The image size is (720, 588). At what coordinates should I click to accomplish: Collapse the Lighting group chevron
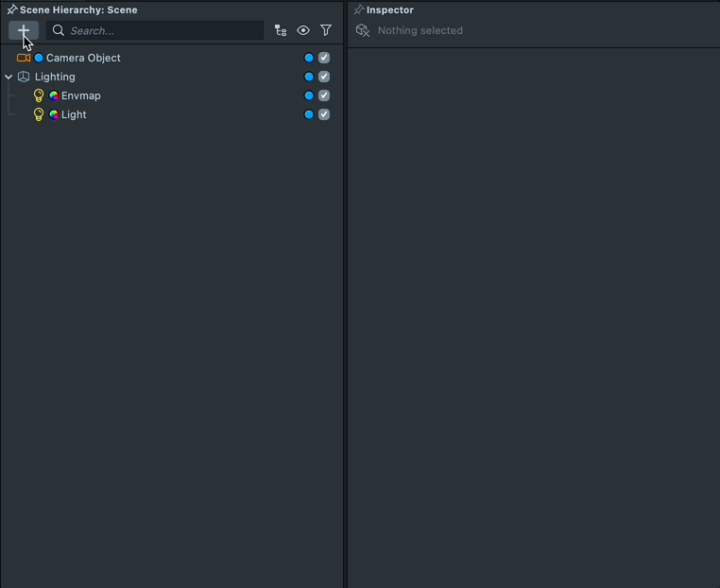pyautogui.click(x=9, y=77)
